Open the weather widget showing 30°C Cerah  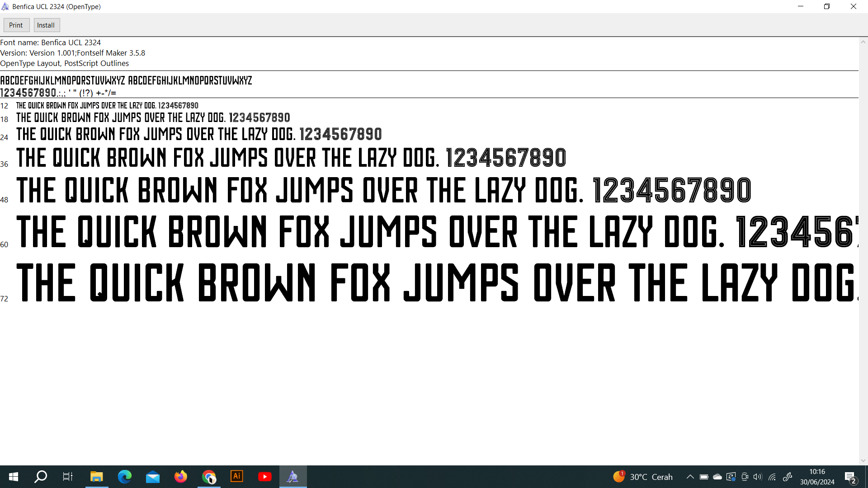[x=643, y=477]
